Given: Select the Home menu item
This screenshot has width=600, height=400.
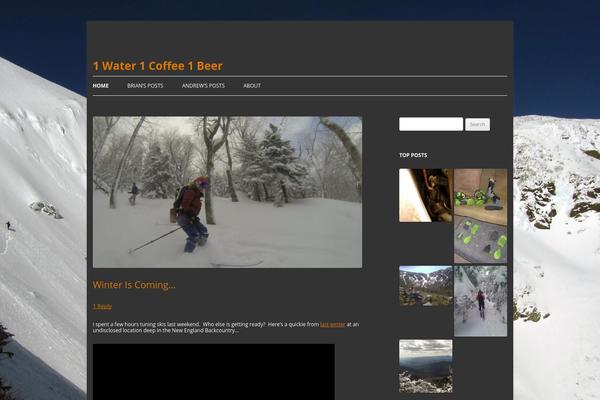Looking at the screenshot, I should tap(101, 86).
